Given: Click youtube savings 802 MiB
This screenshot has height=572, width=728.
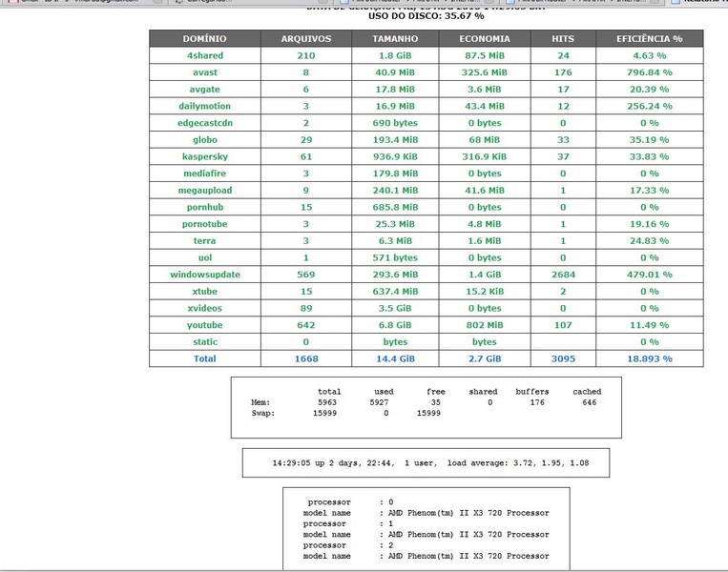Looking at the screenshot, I should click(x=485, y=325).
